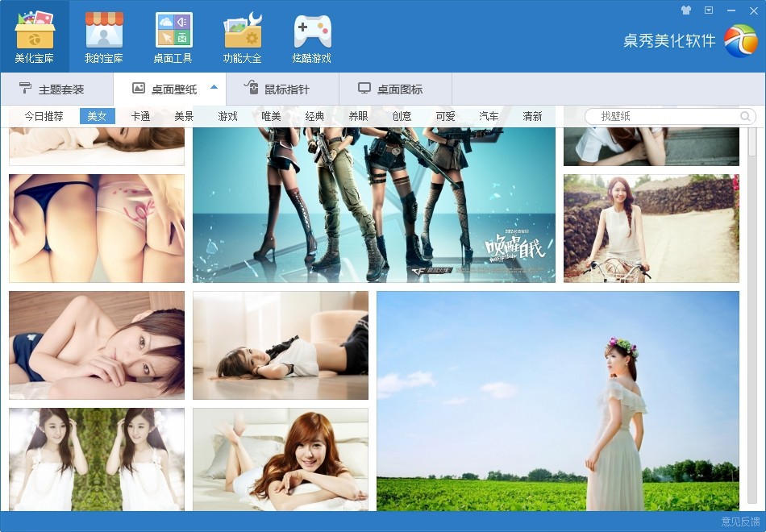Open the 我的宝库 section icon
This screenshot has height=532, width=766.
[x=104, y=31]
